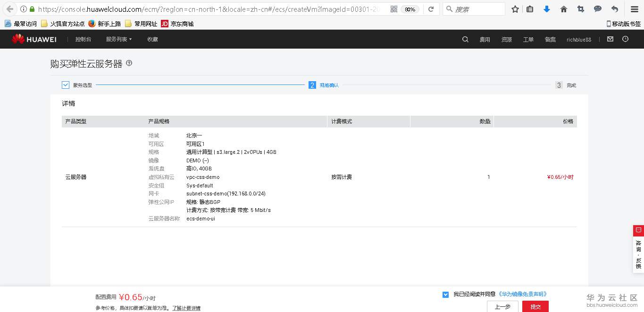The width and height of the screenshot is (644, 312).
Task: Open 工单 tickets menu
Action: (x=528, y=40)
